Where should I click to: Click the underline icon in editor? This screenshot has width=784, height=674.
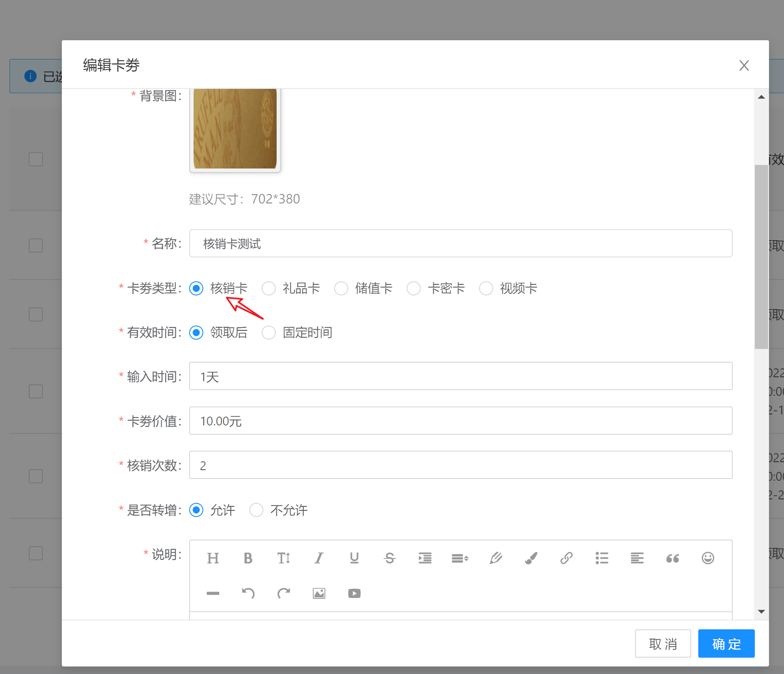tap(354, 558)
